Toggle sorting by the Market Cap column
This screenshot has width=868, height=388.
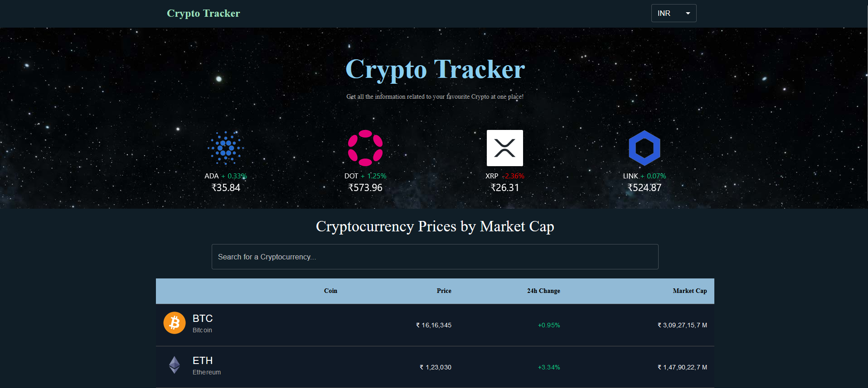coord(689,291)
